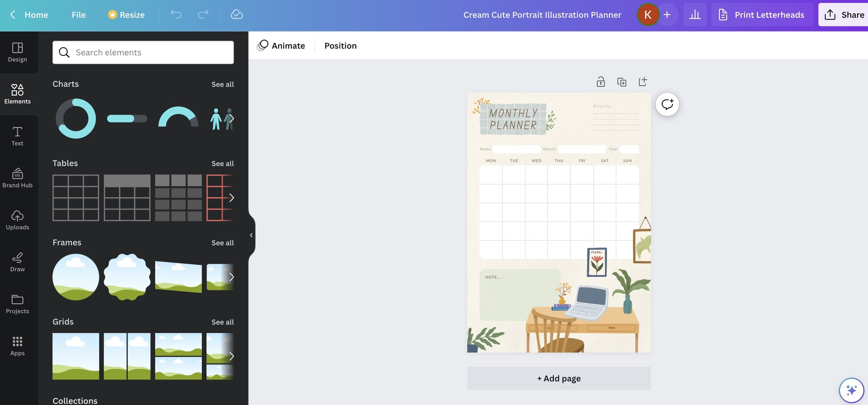Expand more chart options with the arrow

pos(232,119)
